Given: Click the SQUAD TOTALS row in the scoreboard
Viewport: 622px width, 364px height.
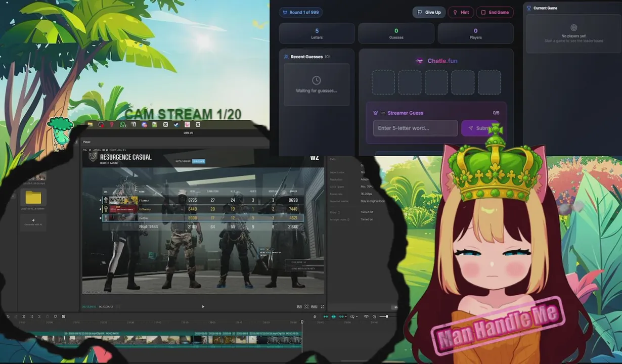Looking at the screenshot, I should 203,226.
